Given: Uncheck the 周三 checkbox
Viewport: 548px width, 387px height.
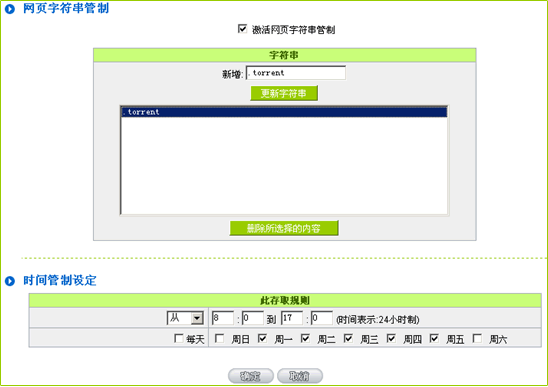Looking at the screenshot, I should [x=348, y=338].
